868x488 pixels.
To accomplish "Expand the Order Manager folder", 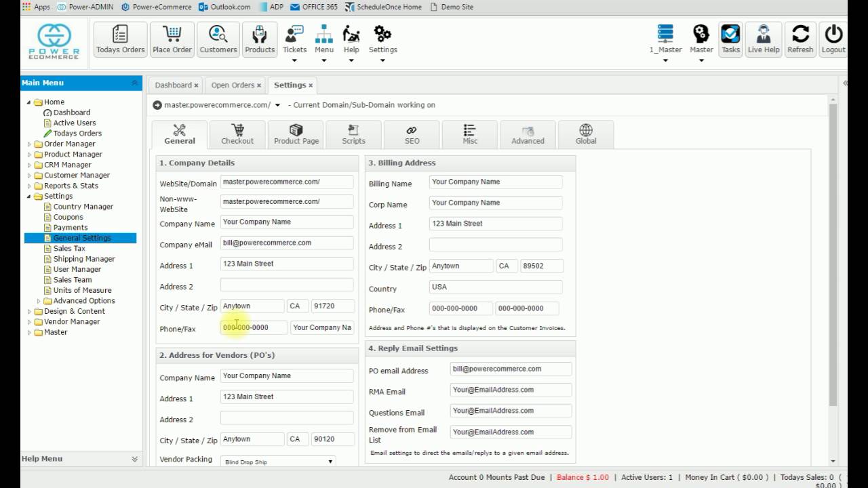I will [29, 144].
